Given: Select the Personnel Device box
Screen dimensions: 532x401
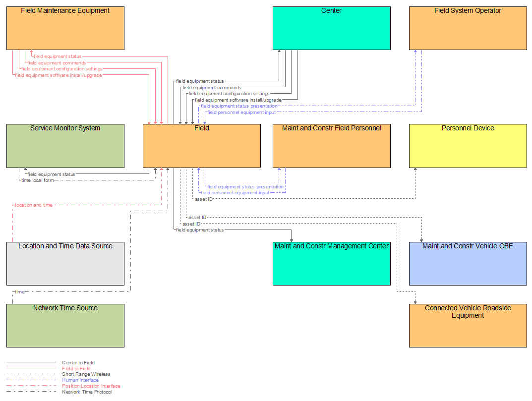Looking at the screenshot, I should pyautogui.click(x=468, y=146).
